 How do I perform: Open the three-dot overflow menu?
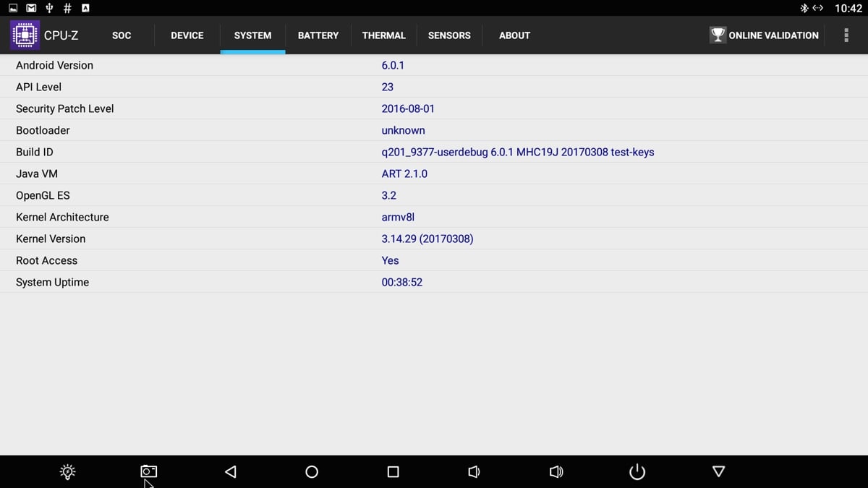click(846, 35)
